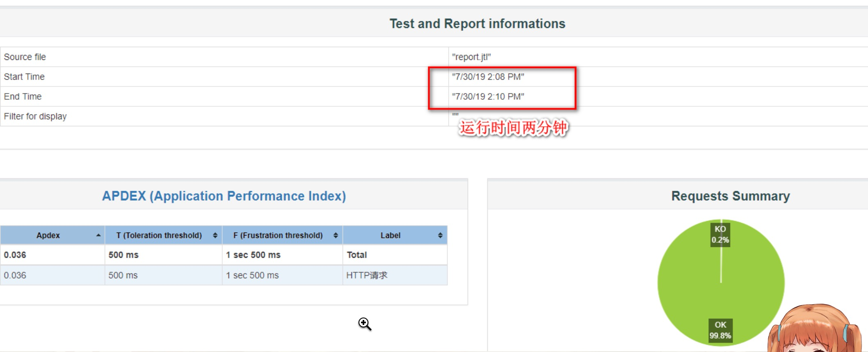
Task: Click the "HTTP请求" label cell
Action: coord(367,275)
